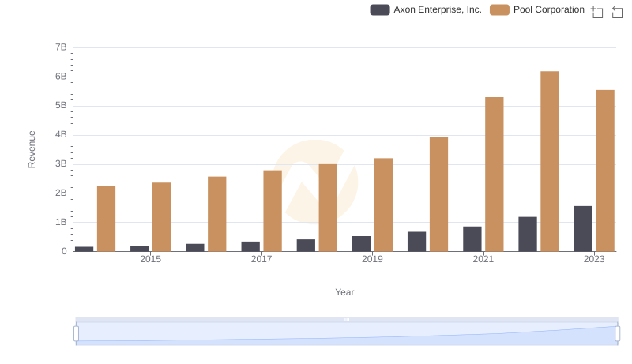Click Axon Enterprise bar for 2015
This screenshot has width=632, height=364.
click(x=140, y=249)
